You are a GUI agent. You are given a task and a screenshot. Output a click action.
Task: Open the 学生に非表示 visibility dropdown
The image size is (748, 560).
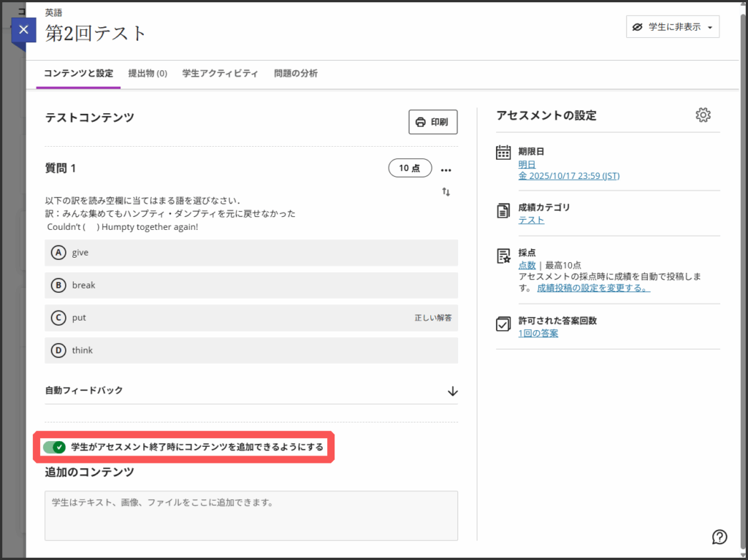672,27
